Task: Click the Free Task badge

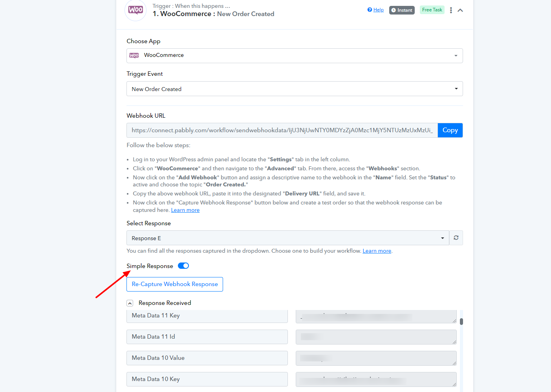Action: click(x=432, y=10)
